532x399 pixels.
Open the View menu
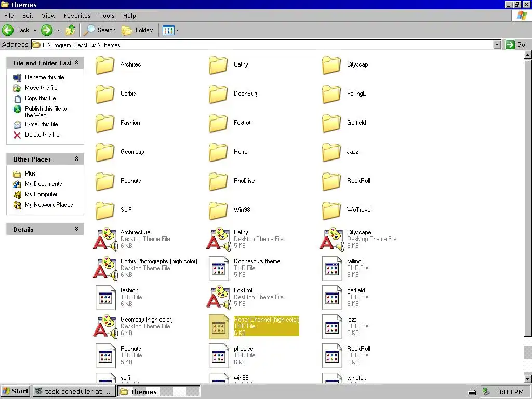pos(48,16)
